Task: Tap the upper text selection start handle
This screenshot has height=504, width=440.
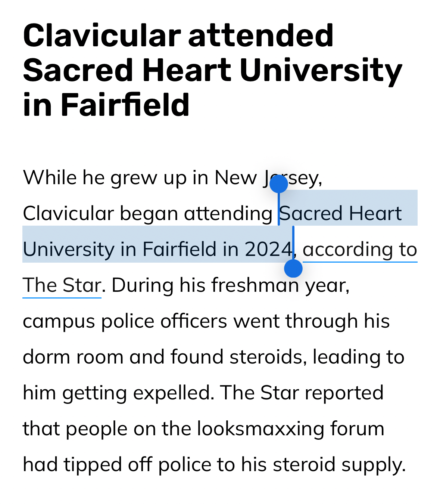Action: pos(278,184)
